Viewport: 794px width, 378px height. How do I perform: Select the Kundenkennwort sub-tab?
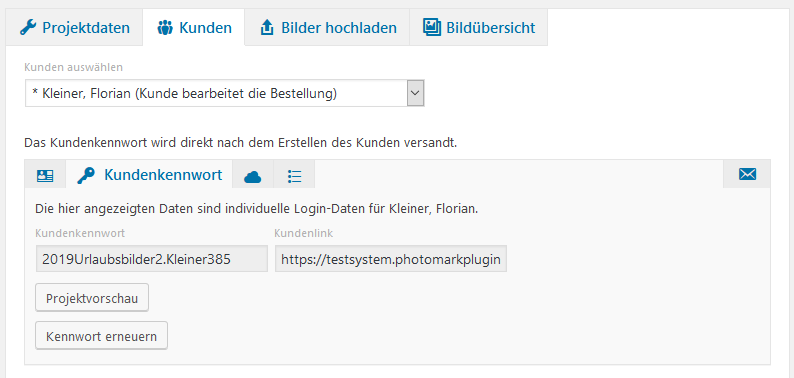click(149, 175)
